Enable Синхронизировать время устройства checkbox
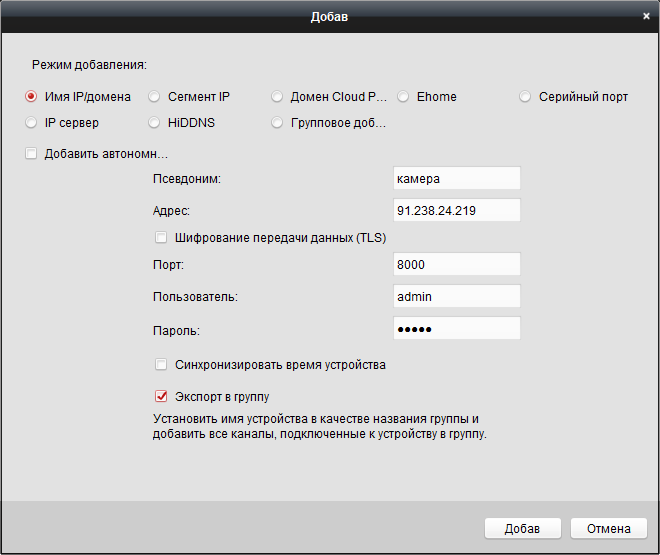660x555 pixels. click(x=161, y=365)
